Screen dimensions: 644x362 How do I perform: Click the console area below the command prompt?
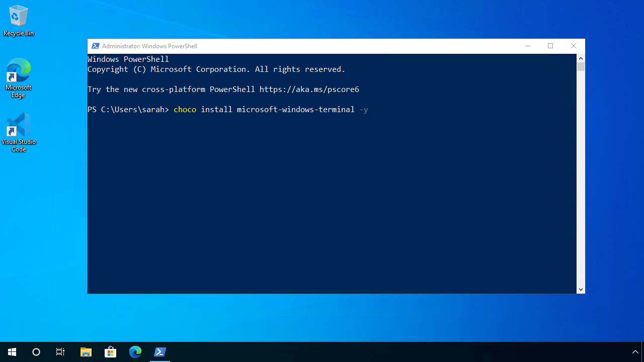click(332, 201)
